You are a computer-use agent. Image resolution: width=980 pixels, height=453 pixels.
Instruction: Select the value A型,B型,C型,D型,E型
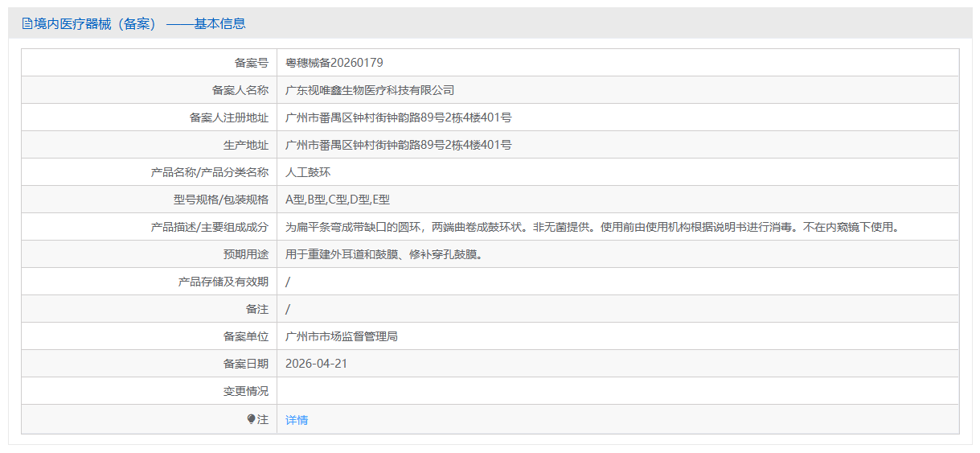(x=338, y=200)
